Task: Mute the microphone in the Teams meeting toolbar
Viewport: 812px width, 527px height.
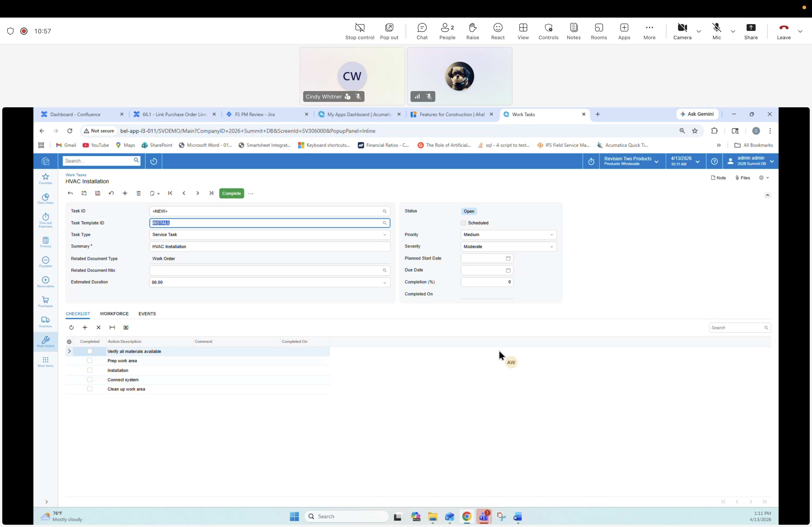Action: click(x=716, y=31)
